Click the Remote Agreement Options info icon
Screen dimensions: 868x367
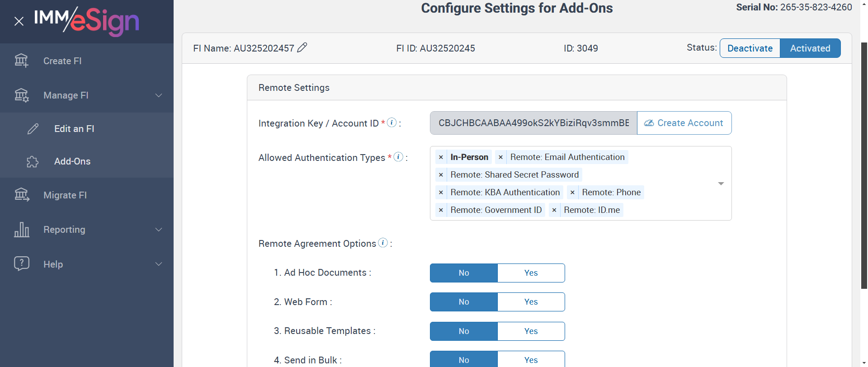coord(383,243)
